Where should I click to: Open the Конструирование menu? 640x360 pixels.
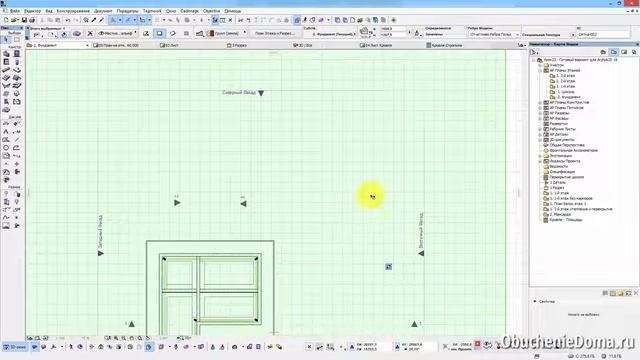[x=73, y=11]
